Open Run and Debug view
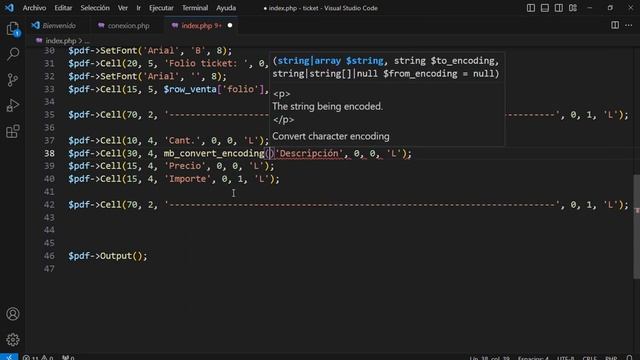Image resolution: width=640 pixels, height=360 pixels. [13, 105]
